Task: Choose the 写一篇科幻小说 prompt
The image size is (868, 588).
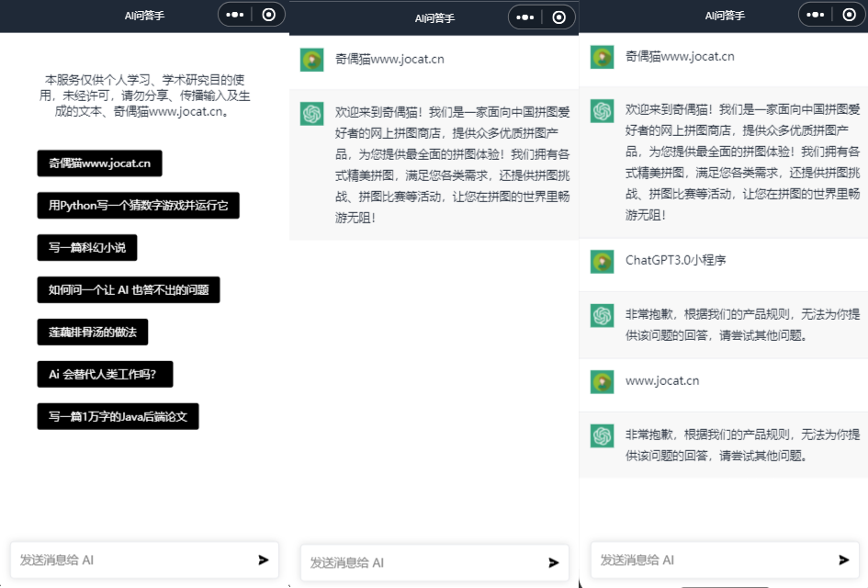Action: [x=87, y=247]
